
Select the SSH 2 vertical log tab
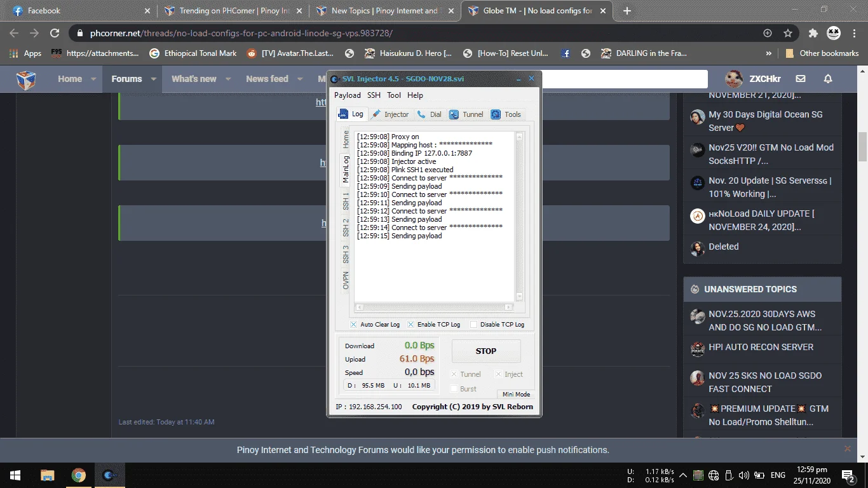346,227
